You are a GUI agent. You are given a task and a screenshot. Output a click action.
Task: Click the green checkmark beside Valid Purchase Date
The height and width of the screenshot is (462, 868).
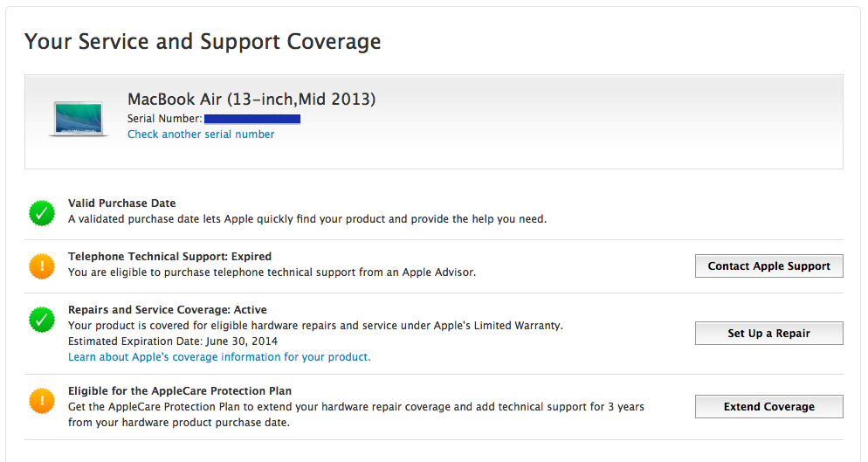42,213
